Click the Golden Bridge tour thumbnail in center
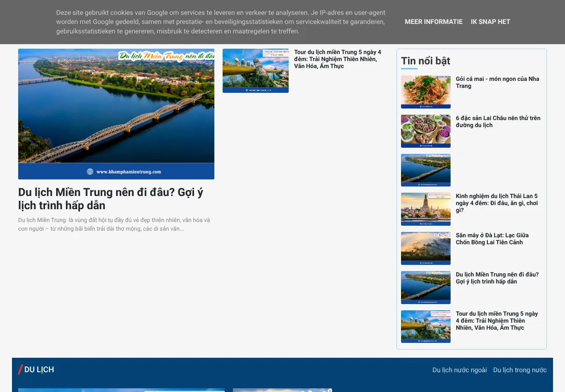 [x=255, y=71]
